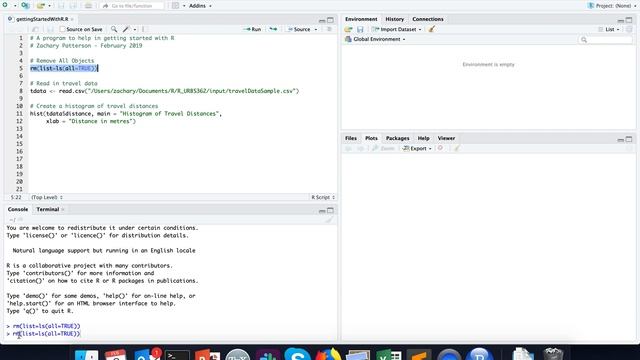Select the Environment tab
640x360 pixels.
coord(361,19)
